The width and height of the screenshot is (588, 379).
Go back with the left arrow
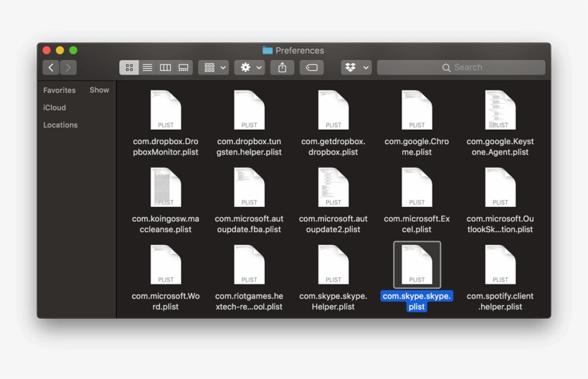click(x=51, y=67)
